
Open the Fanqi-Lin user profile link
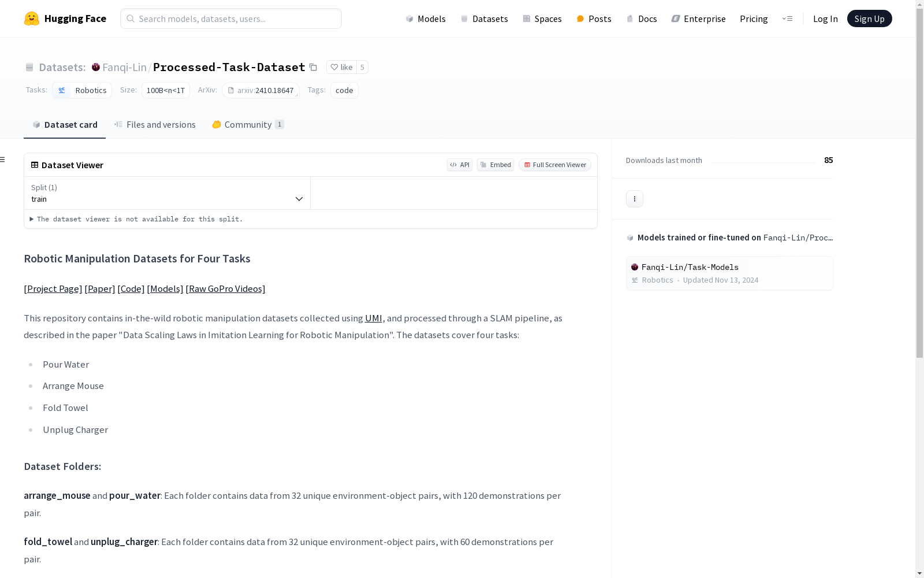[124, 67]
